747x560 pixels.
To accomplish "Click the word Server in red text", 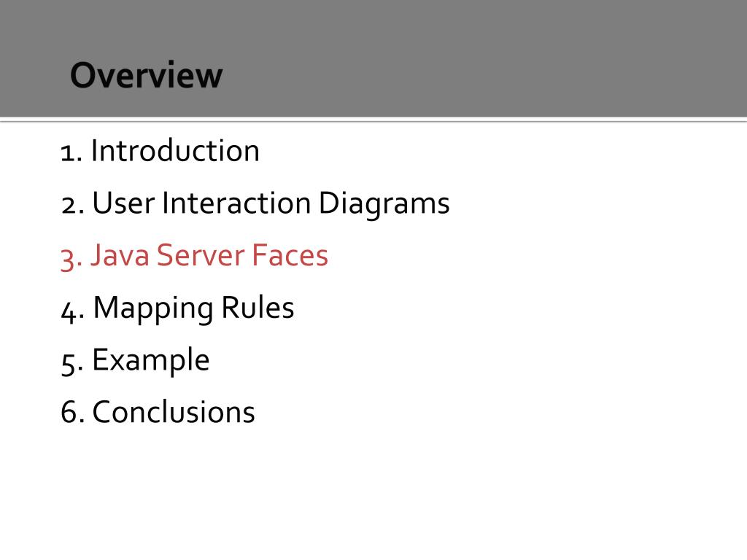I will [200, 254].
